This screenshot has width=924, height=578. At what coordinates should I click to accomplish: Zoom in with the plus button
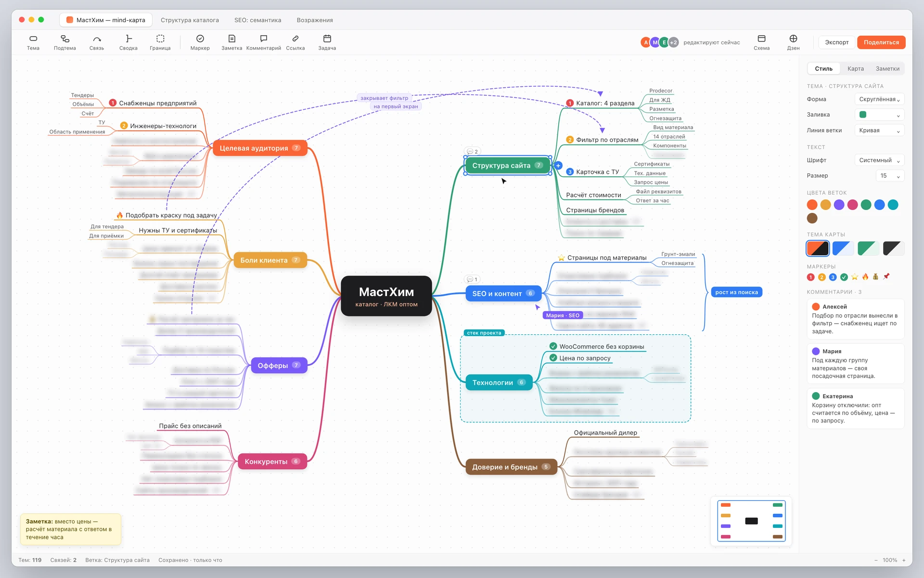click(904, 560)
